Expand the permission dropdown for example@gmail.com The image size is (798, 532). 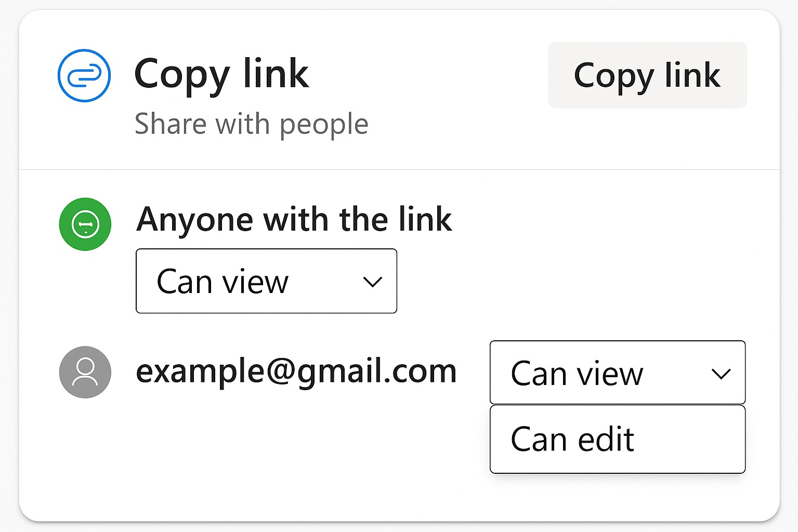(617, 373)
